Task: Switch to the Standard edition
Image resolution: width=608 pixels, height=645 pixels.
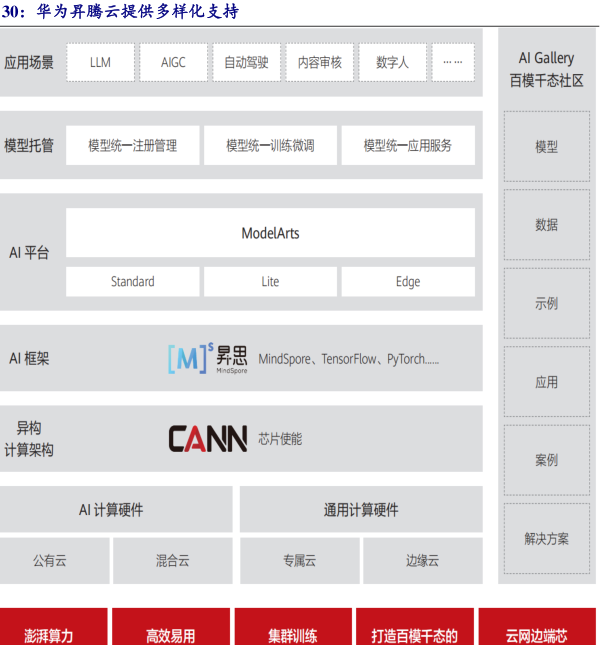Action: [x=132, y=282]
